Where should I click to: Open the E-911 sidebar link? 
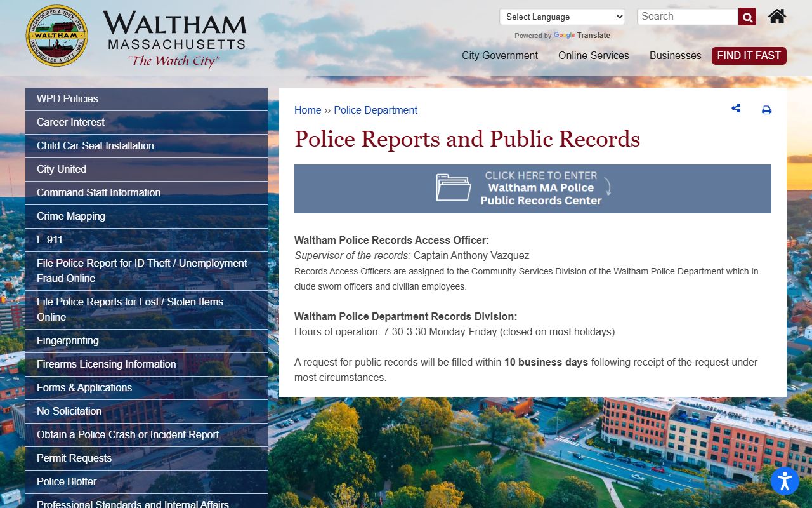tap(147, 240)
